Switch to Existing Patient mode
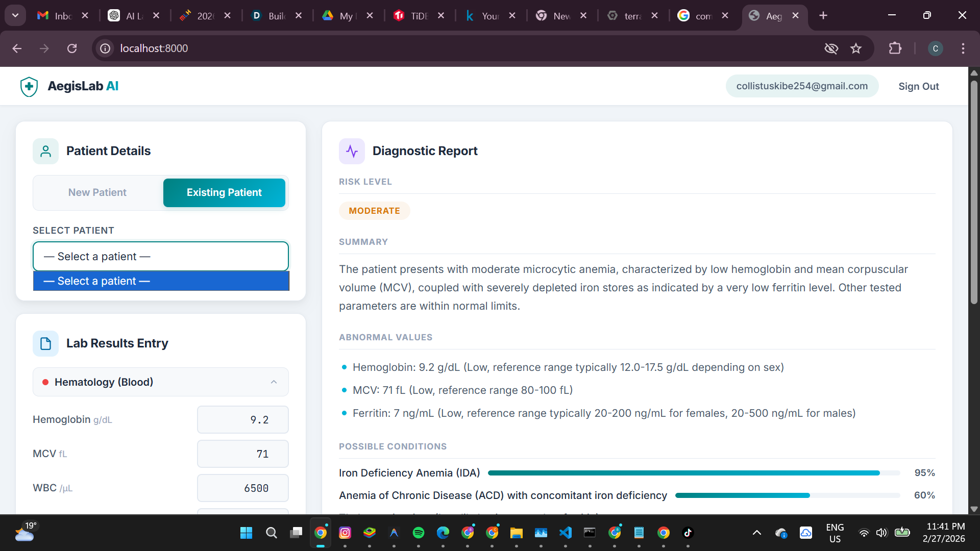 click(x=224, y=192)
